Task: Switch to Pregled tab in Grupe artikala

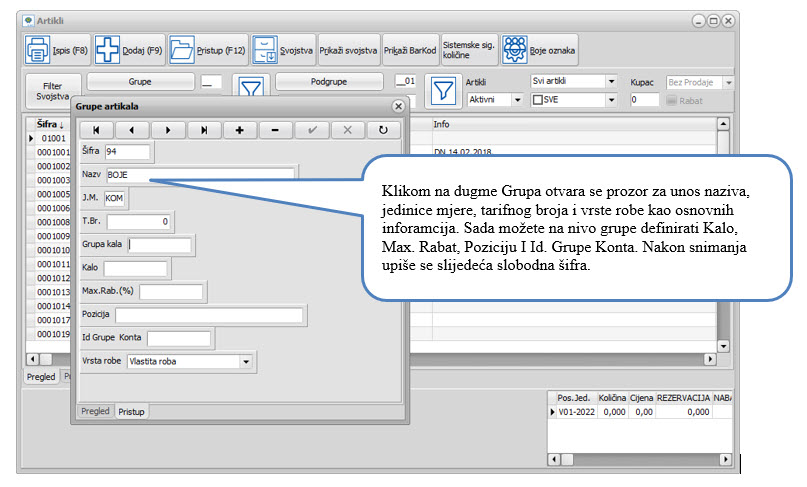Action: 95,411
